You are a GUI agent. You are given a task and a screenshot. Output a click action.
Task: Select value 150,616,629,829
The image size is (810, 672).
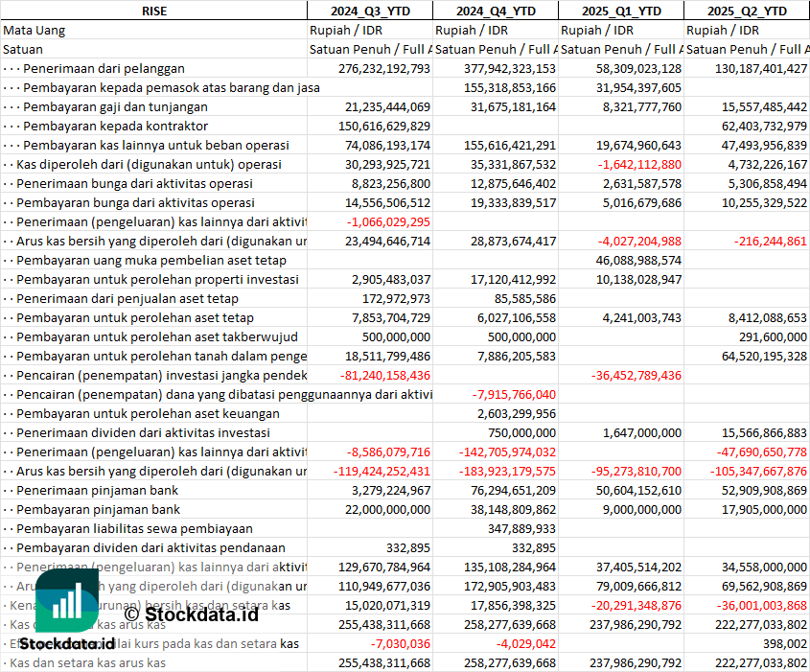coord(384,126)
